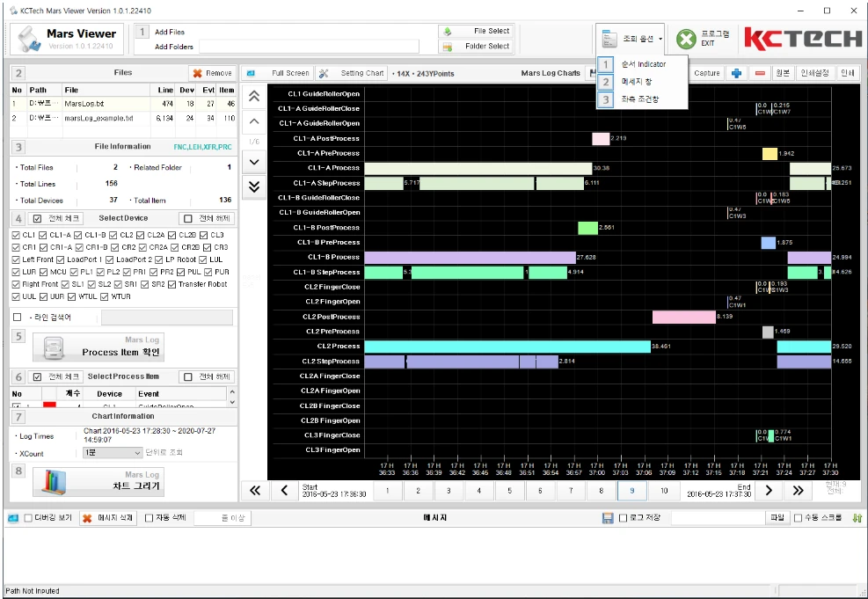
Task: Open Setting Chart tool
Action: pyautogui.click(x=352, y=73)
